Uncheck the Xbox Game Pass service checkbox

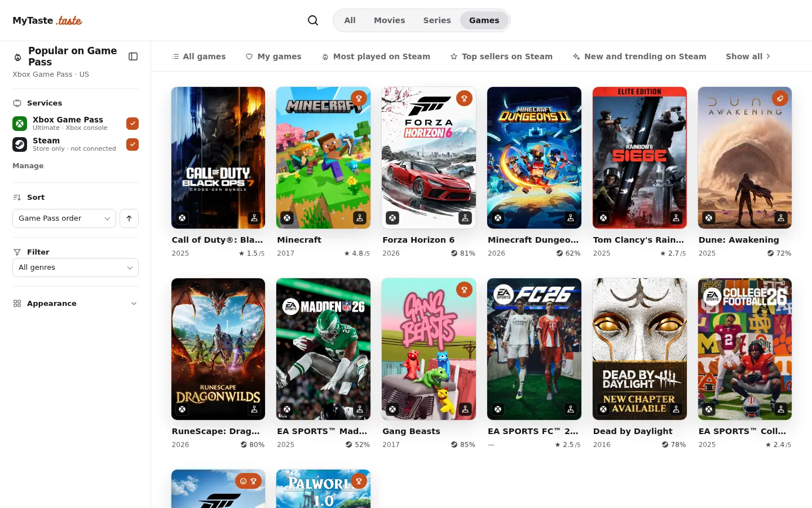pyautogui.click(x=133, y=124)
